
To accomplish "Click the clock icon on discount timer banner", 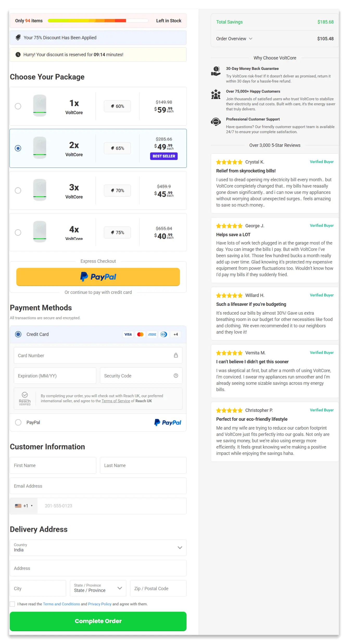I will tap(18, 54).
